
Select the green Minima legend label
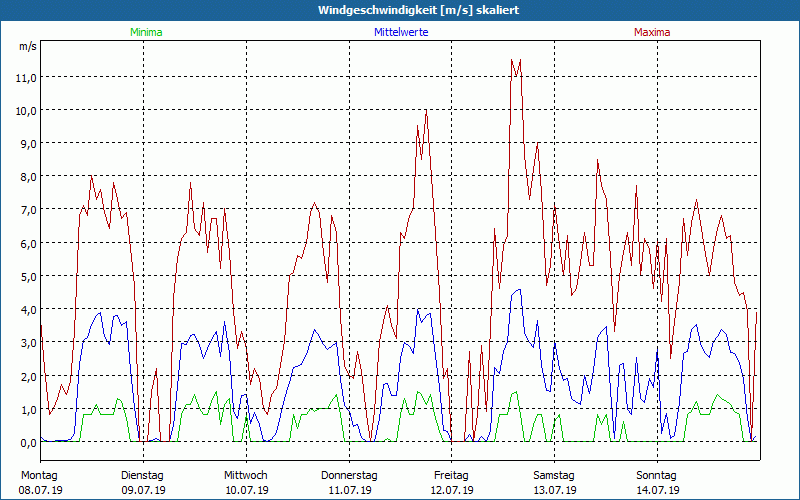[x=145, y=33]
